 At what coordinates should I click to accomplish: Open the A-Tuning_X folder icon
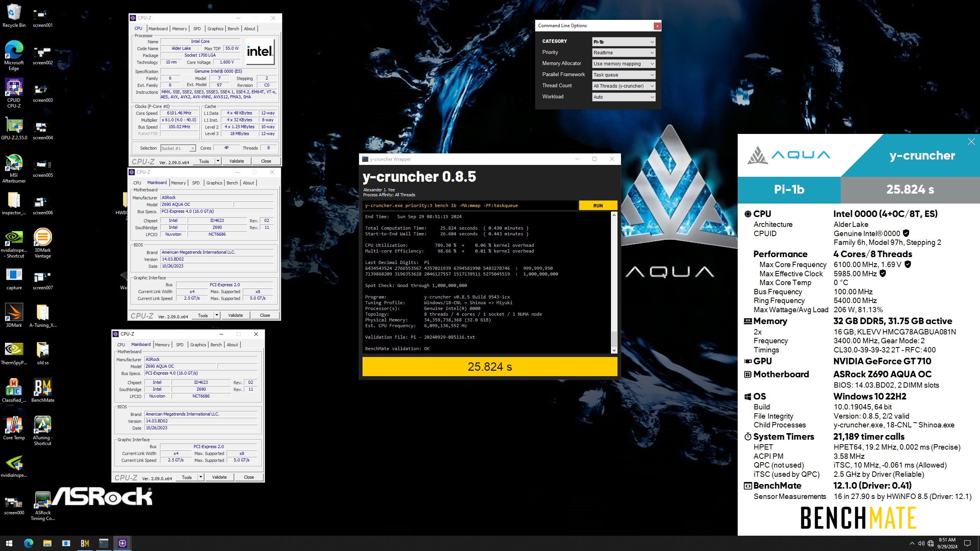tap(42, 316)
